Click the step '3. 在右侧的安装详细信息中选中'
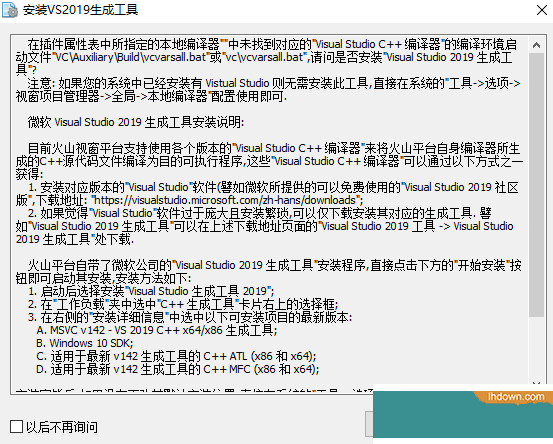The height and width of the screenshot is (444, 553). [190, 317]
